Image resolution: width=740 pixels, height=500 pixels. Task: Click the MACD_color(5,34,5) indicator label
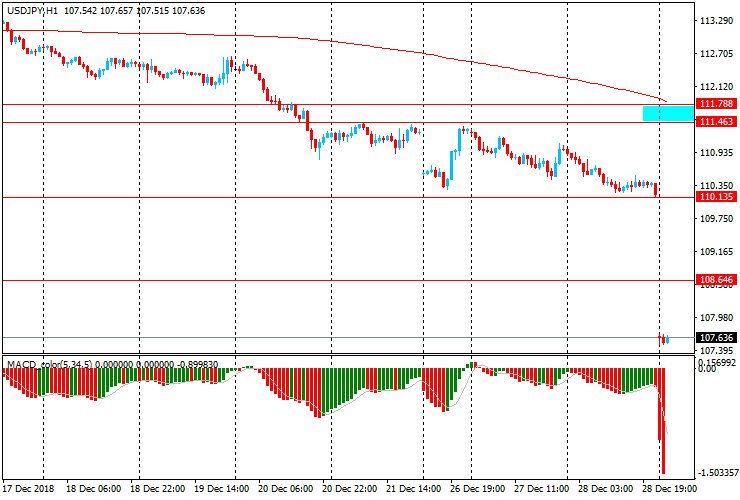(50, 364)
